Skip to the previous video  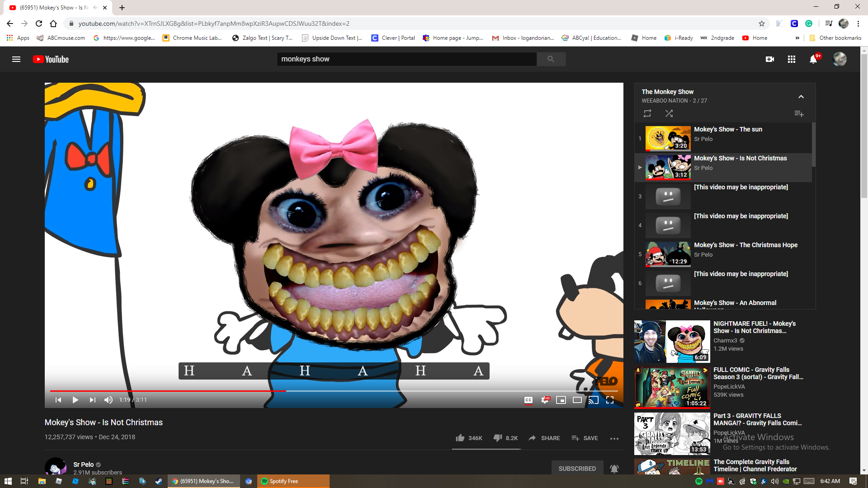coord(58,400)
